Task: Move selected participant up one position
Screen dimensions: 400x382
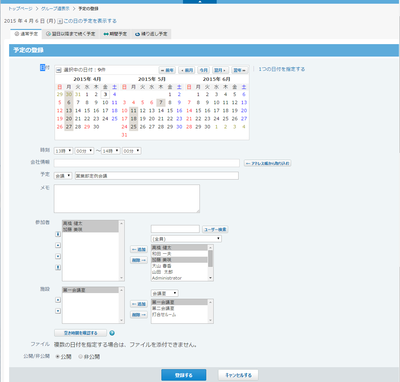Action: pyautogui.click(x=58, y=245)
